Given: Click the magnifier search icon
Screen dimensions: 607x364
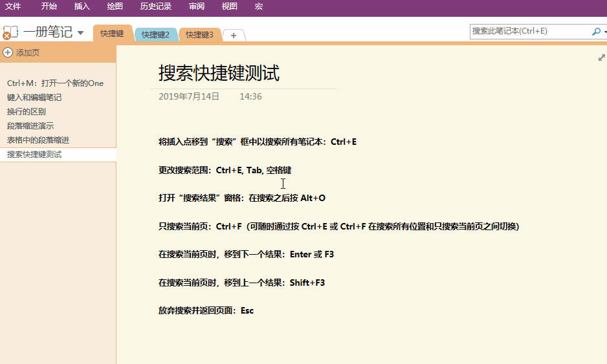Looking at the screenshot, I should click(596, 31).
